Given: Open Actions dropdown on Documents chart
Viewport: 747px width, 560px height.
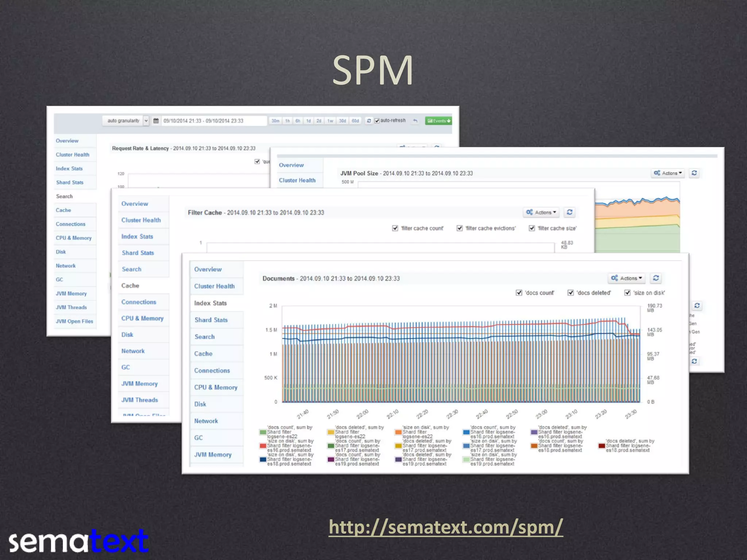Looking at the screenshot, I should coord(626,278).
